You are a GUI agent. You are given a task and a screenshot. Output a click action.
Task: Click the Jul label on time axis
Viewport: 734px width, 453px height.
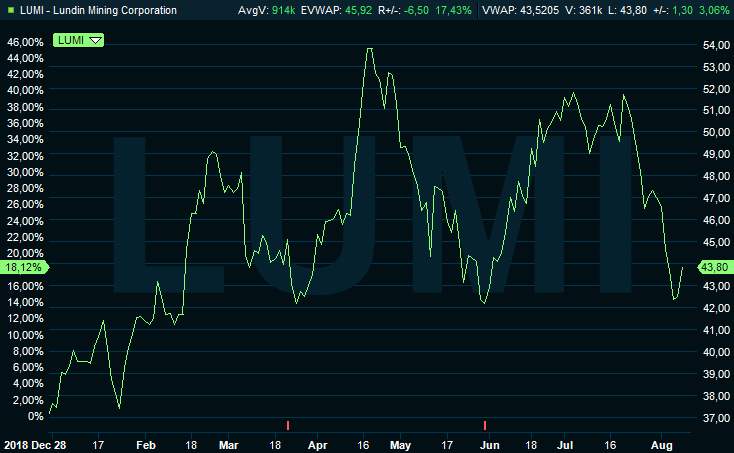click(x=565, y=445)
